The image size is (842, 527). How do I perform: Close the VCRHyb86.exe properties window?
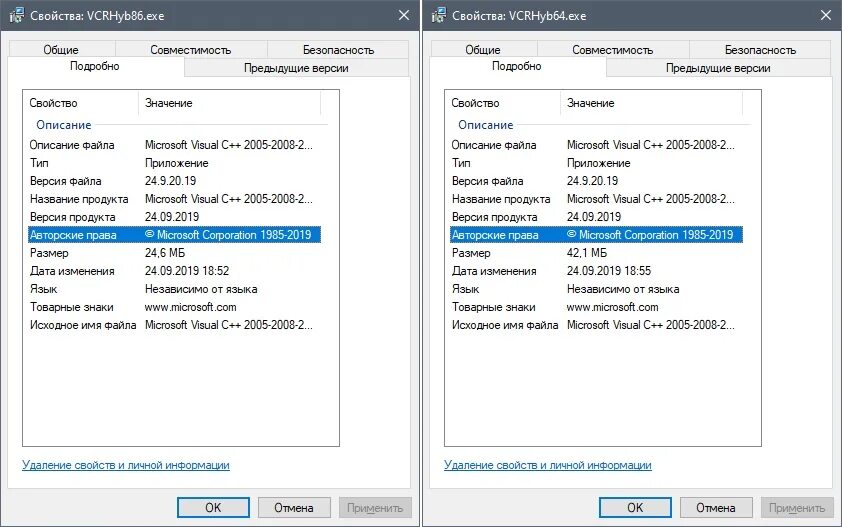(403, 15)
